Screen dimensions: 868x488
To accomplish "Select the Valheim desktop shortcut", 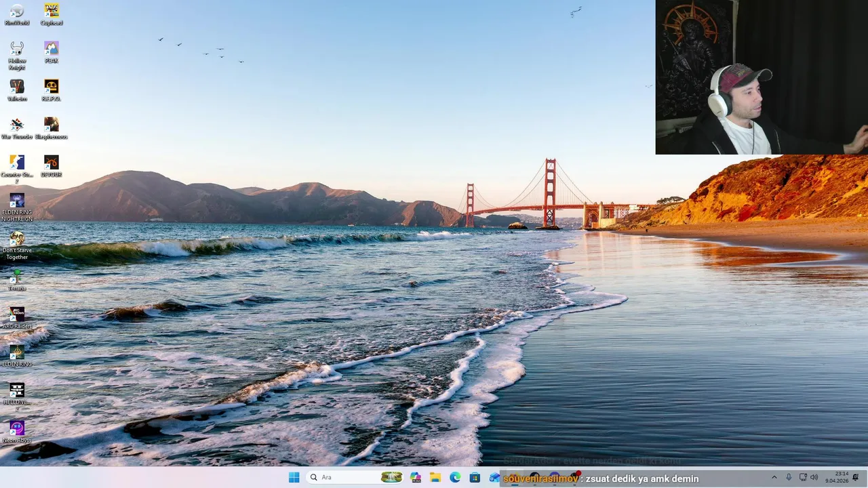I will (x=17, y=90).
